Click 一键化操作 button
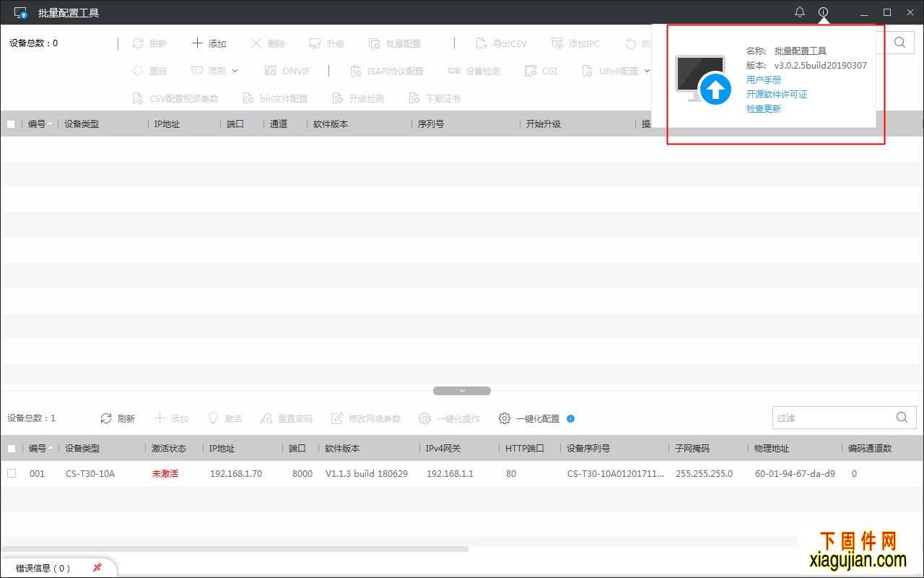 (450, 418)
